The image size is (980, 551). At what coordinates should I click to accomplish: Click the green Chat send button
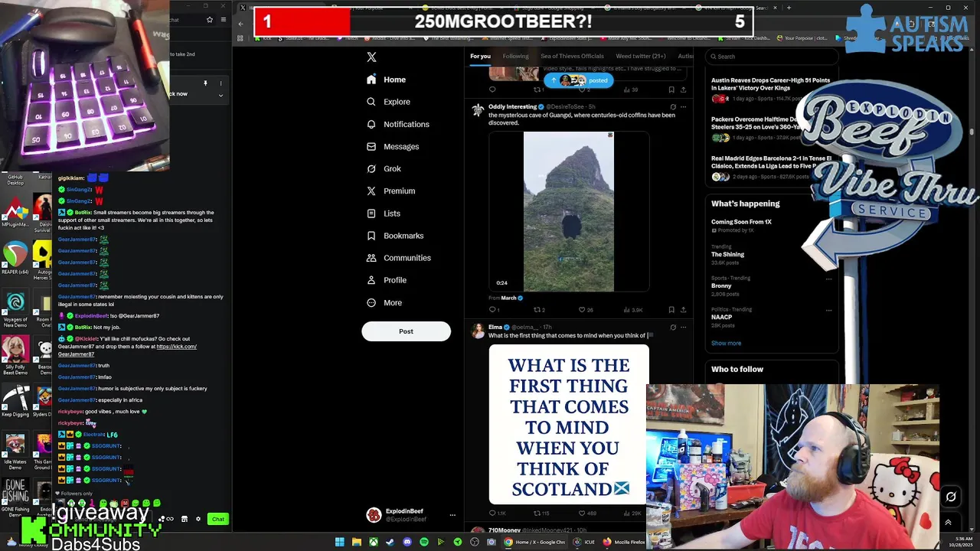click(218, 519)
